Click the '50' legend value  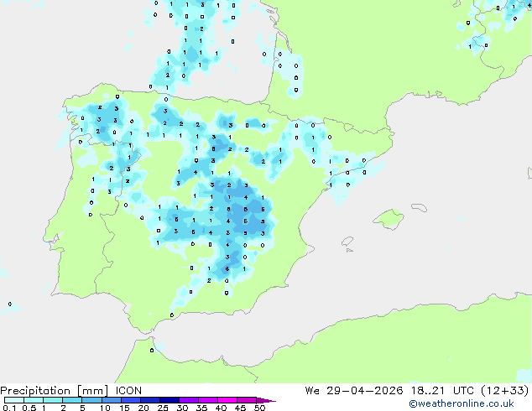coord(259,408)
